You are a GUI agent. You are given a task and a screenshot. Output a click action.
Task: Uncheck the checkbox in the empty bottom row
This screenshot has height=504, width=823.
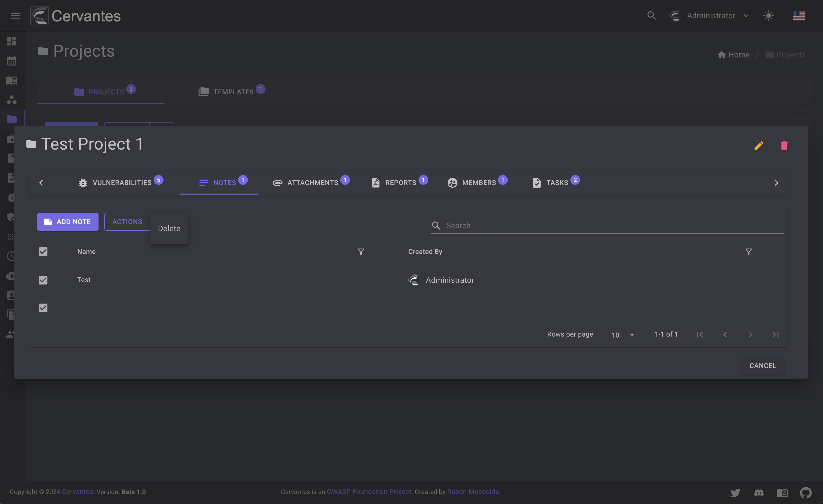pos(43,308)
